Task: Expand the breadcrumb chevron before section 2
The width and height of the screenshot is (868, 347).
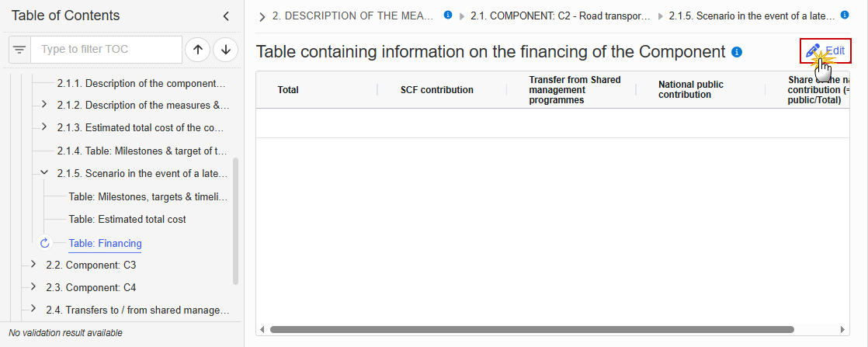Action: [x=262, y=17]
